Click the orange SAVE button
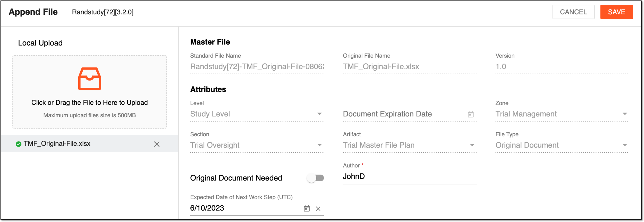Image resolution: width=644 pixels, height=222 pixels. click(616, 12)
